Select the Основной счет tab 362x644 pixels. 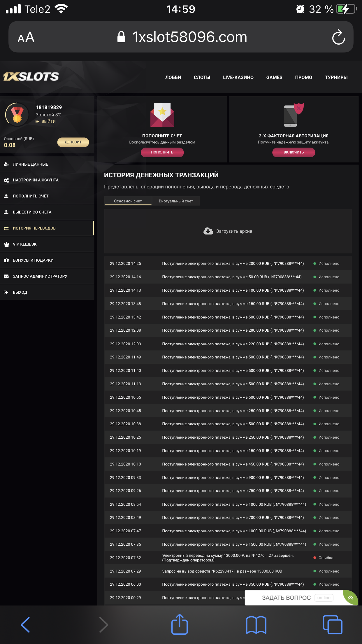coord(128,201)
